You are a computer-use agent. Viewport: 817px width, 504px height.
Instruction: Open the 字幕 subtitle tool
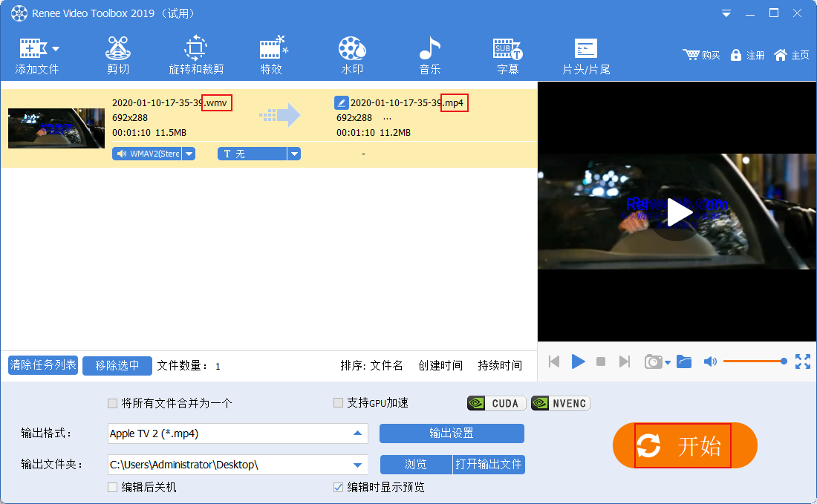point(507,55)
